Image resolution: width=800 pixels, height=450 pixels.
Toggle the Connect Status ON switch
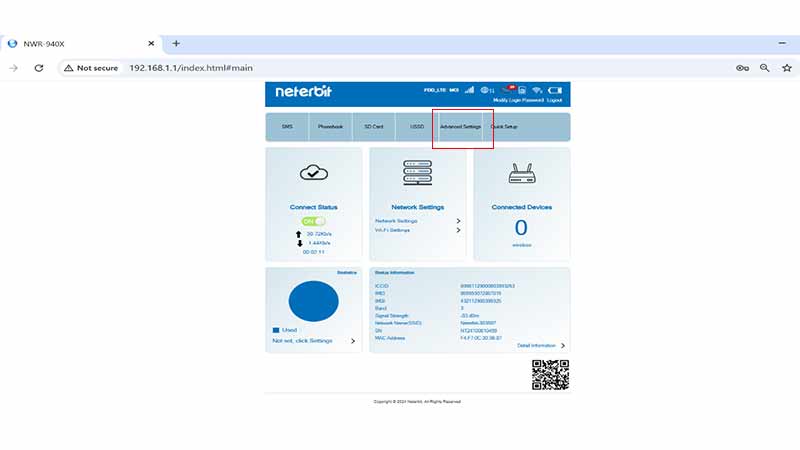313,221
